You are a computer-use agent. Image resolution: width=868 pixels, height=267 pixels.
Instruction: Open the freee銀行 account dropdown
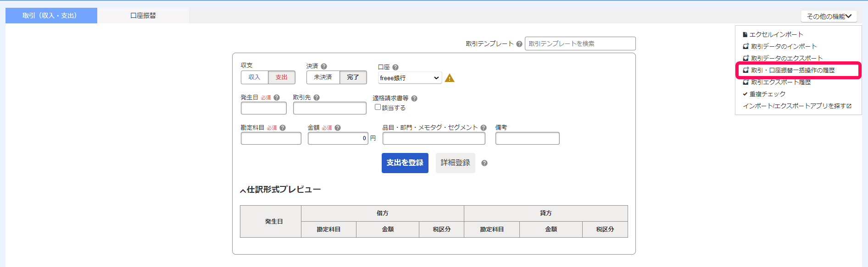tap(410, 78)
